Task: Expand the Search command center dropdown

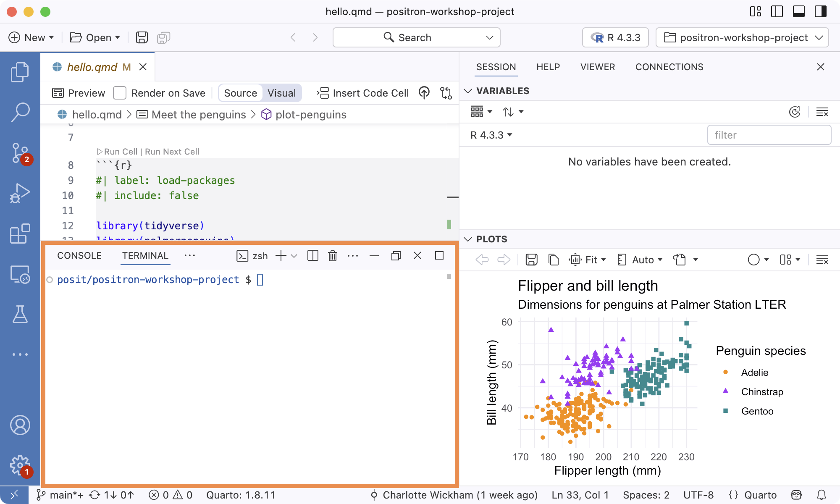Action: click(489, 37)
